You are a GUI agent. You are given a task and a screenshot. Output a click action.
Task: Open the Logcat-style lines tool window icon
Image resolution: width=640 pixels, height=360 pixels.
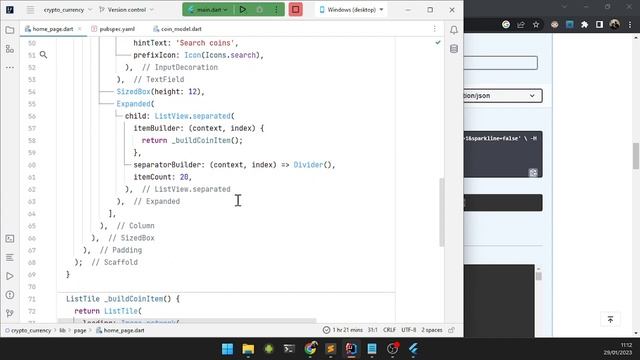point(10,258)
